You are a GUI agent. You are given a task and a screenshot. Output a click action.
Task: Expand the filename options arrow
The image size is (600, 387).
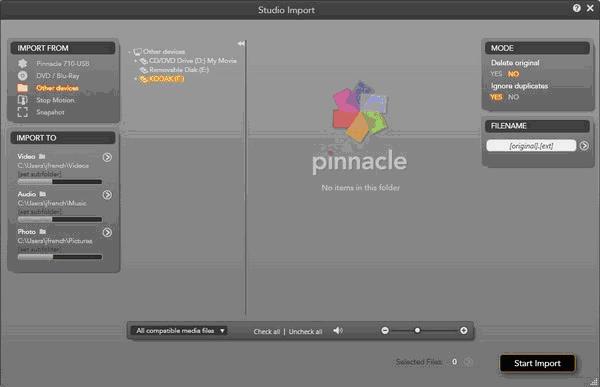tap(584, 145)
